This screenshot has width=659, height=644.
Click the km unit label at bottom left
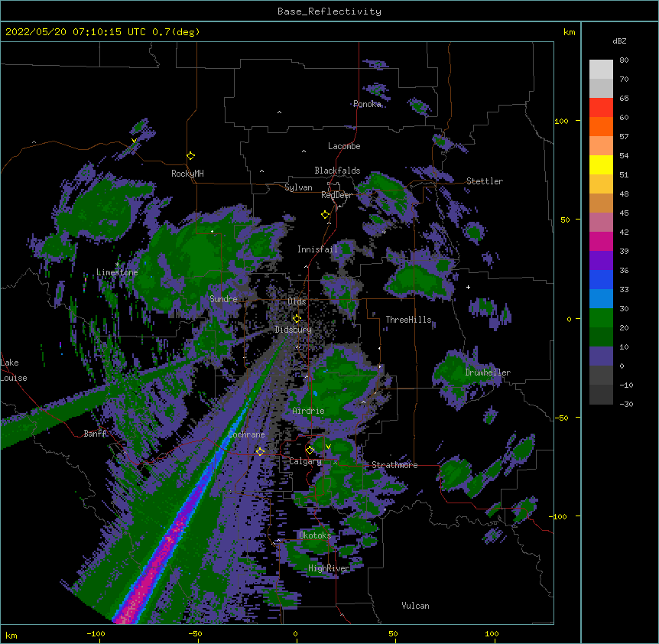click(11, 636)
